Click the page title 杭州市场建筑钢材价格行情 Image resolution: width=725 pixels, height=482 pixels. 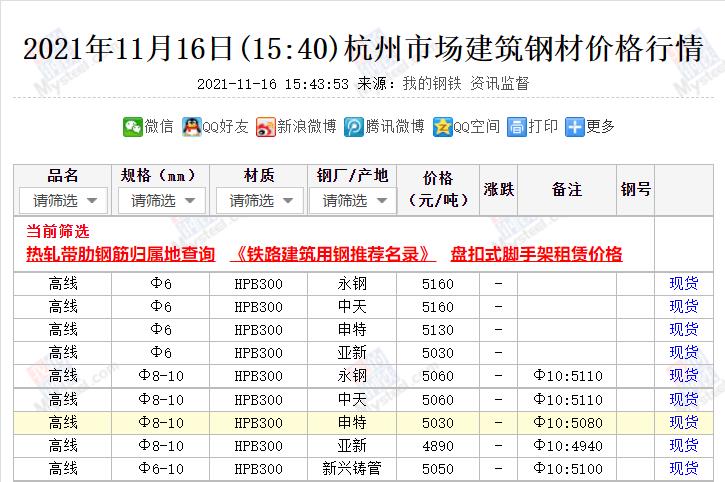point(524,49)
